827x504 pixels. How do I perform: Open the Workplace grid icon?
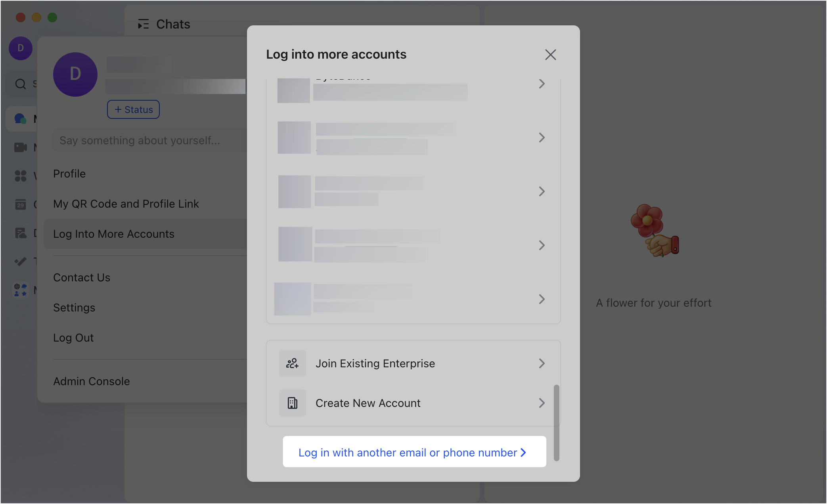coord(20,176)
